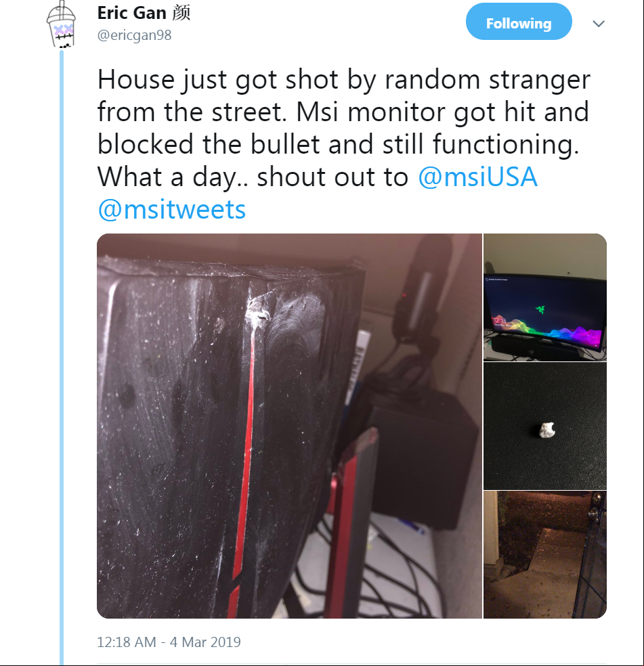This screenshot has width=644, height=666.
Task: Click the red stripe on the damaged monitor
Action: tap(244, 467)
